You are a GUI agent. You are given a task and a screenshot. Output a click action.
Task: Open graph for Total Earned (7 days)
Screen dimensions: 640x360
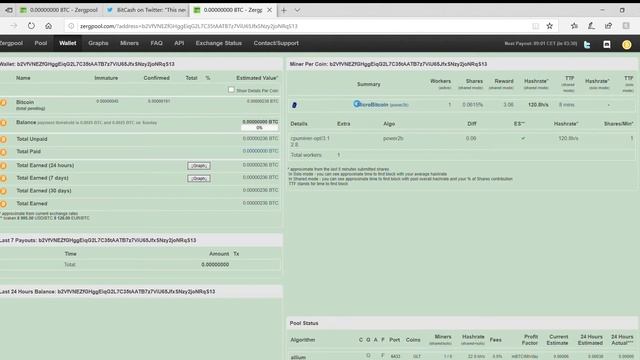pos(199,178)
